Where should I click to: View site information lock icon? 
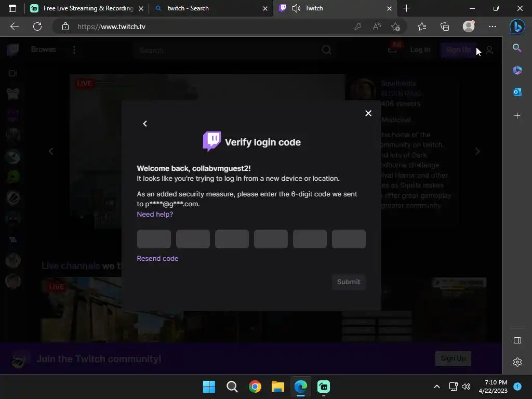coord(65,26)
